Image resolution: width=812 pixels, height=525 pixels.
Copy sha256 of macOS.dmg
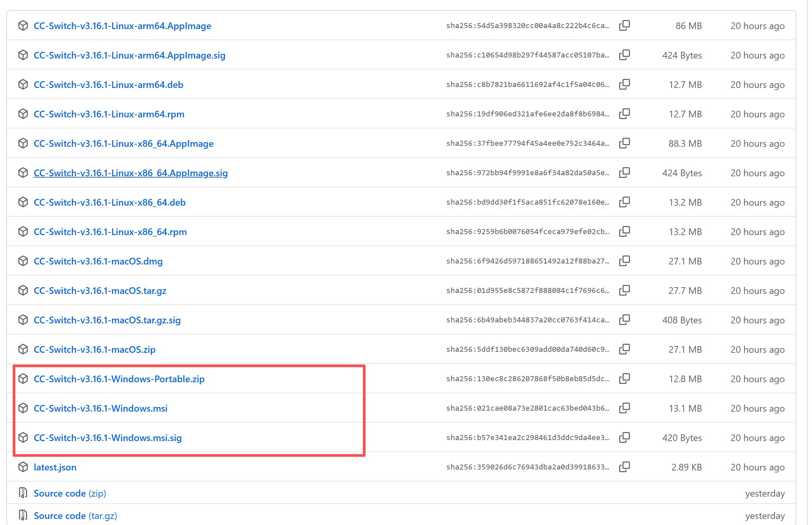624,261
